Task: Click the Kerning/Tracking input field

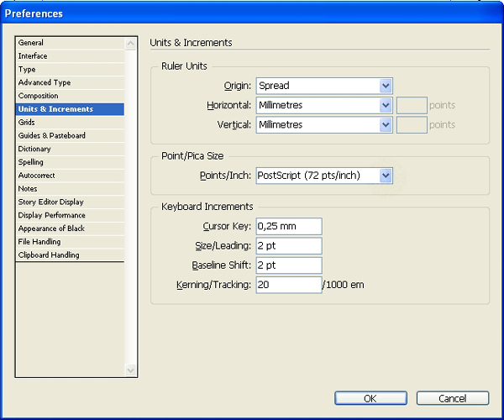Action: click(x=289, y=285)
